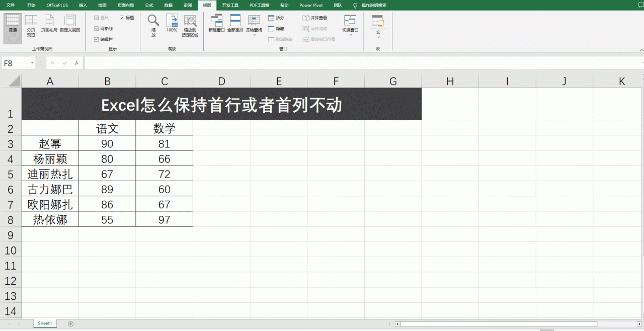Click 并排查看 view side by side
This screenshot has width=644, height=331.
pyautogui.click(x=315, y=18)
